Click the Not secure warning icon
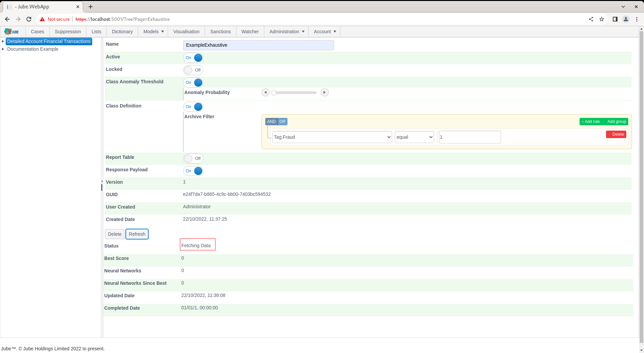This screenshot has height=353, width=644. pyautogui.click(x=42, y=19)
